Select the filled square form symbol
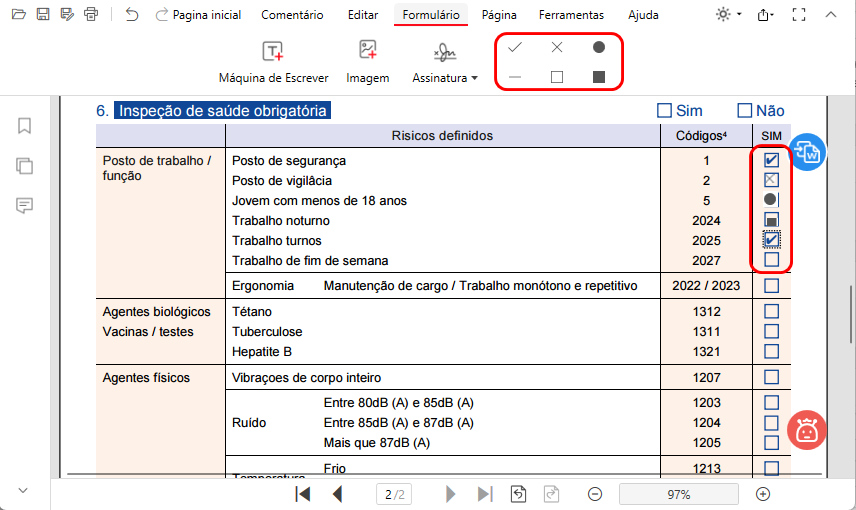Image resolution: width=856 pixels, height=510 pixels. [599, 77]
